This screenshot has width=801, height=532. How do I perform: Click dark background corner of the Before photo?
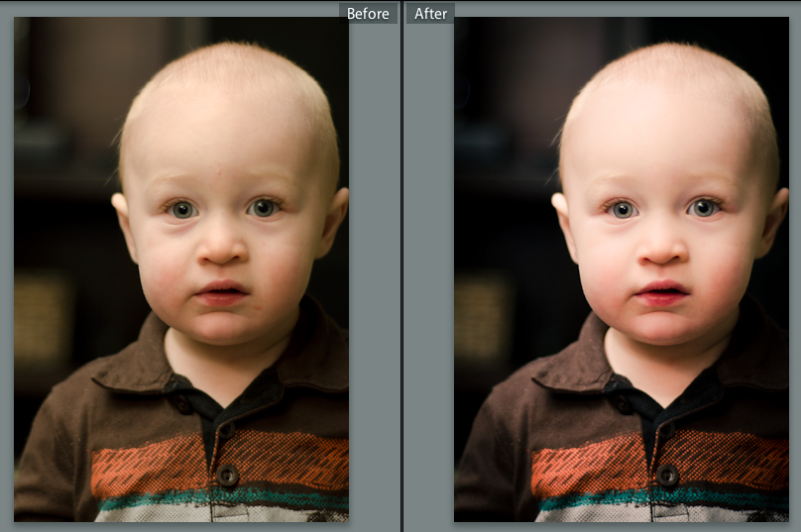pos(35,40)
